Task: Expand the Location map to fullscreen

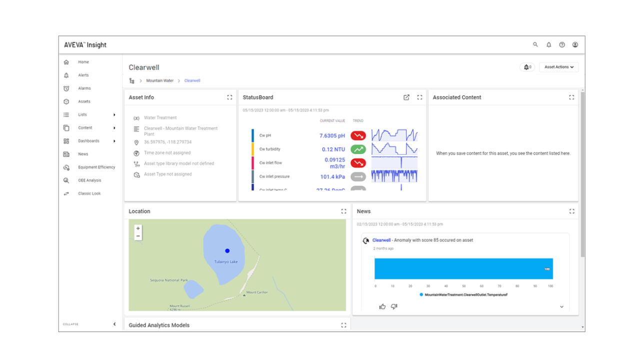Action: pyautogui.click(x=343, y=211)
